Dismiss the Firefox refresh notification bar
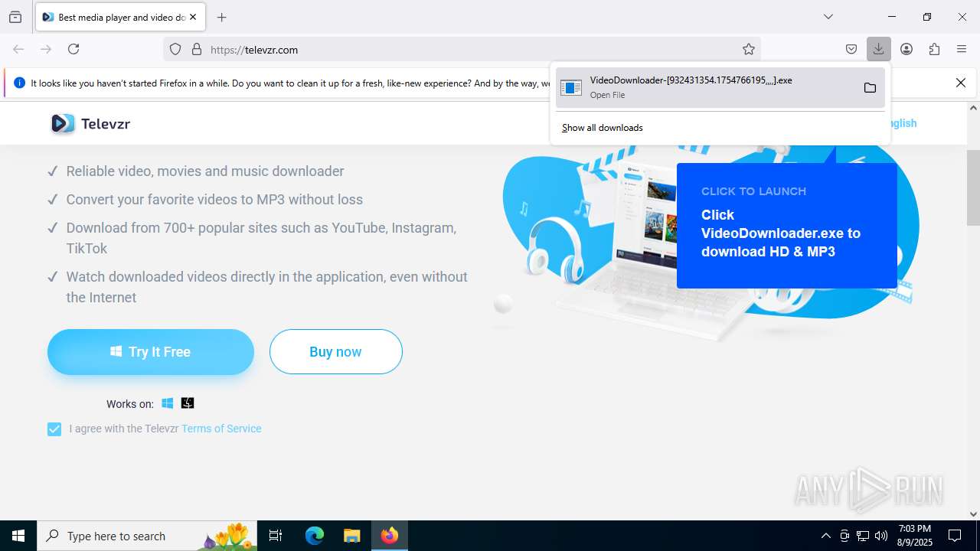Image resolution: width=980 pixels, height=551 pixels. 961,83
